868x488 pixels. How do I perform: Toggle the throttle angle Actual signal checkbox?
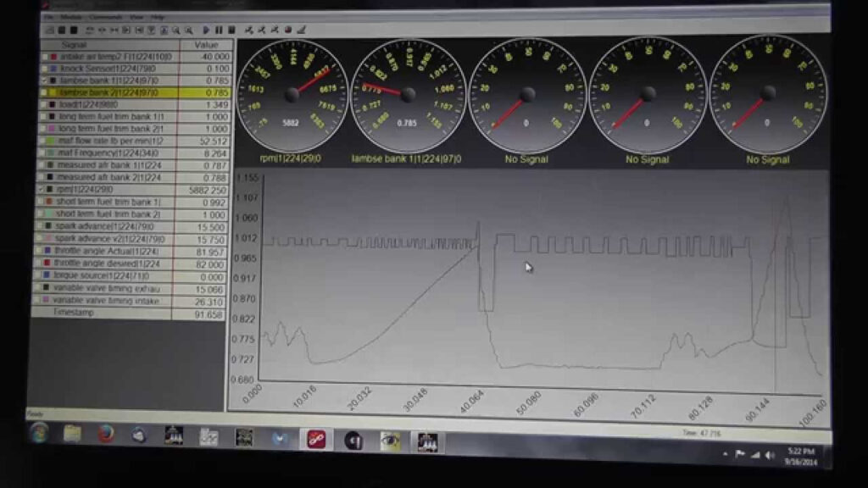click(39, 251)
